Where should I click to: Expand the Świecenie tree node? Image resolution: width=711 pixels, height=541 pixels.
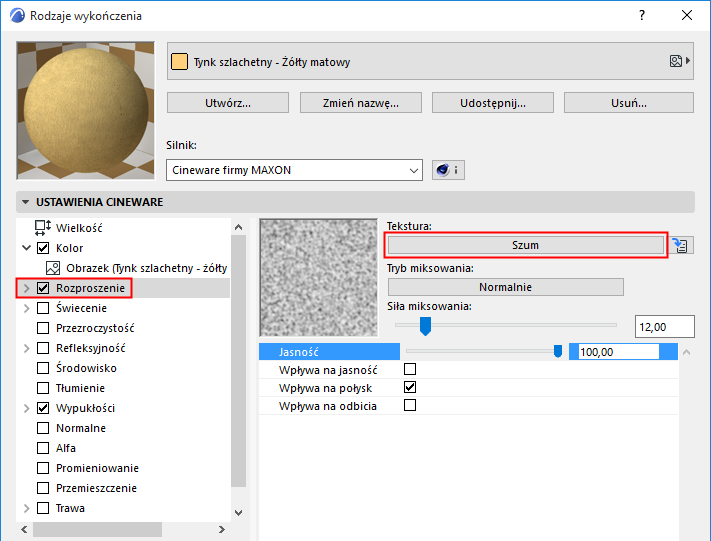[x=26, y=308]
